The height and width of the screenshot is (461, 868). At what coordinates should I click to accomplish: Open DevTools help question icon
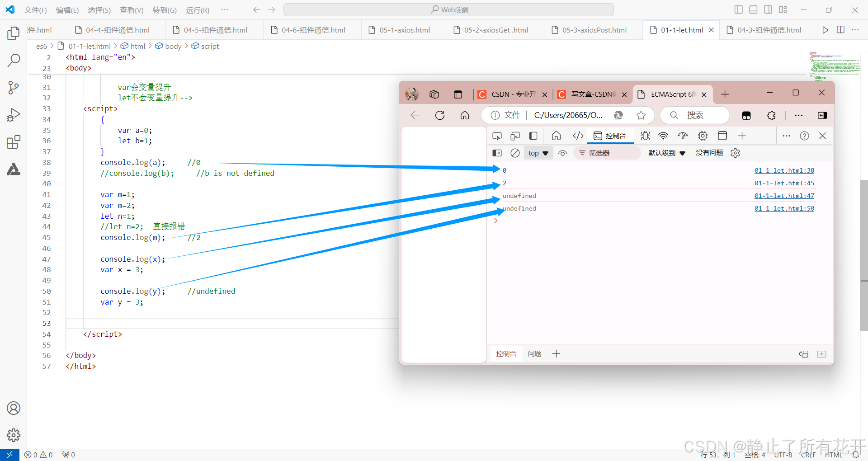click(804, 136)
